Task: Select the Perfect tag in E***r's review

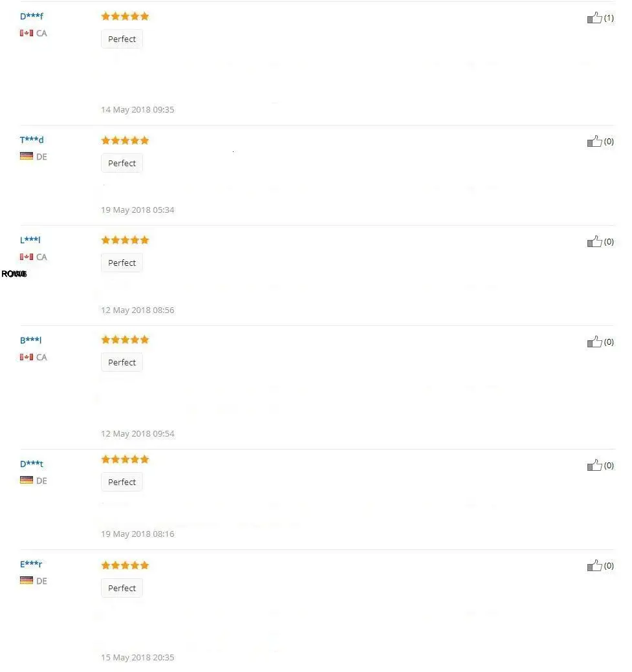Action: coord(122,588)
